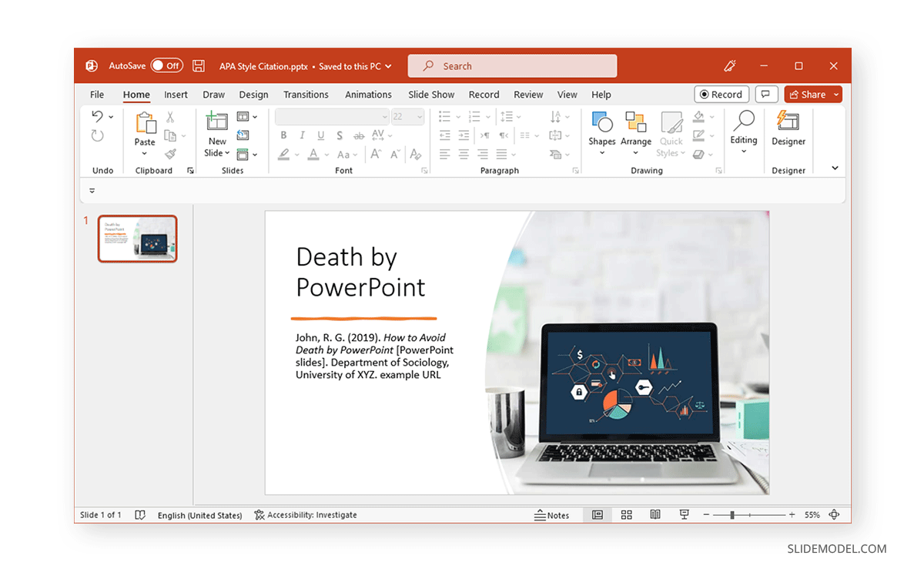Click the Copy icon in Clipboard group
Screen dimensions: 924x572
coord(170,135)
